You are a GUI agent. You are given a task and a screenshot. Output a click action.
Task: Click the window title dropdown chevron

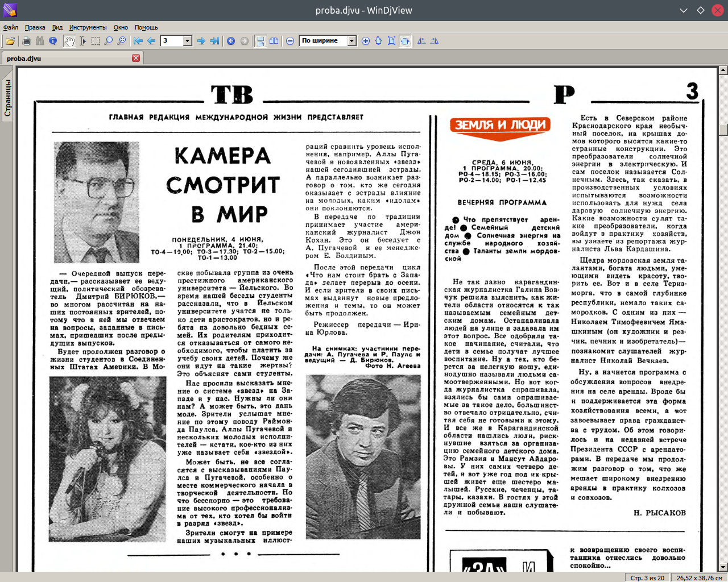[684, 10]
